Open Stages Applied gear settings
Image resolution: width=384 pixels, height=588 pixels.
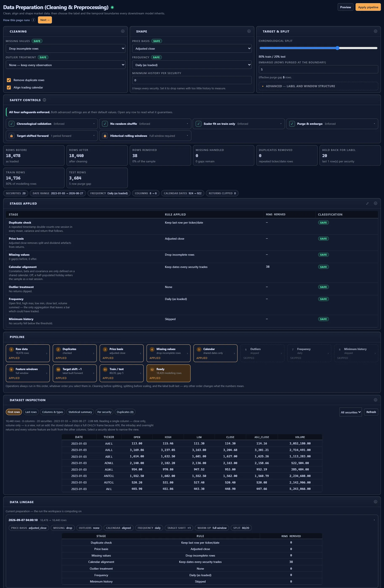(x=375, y=204)
